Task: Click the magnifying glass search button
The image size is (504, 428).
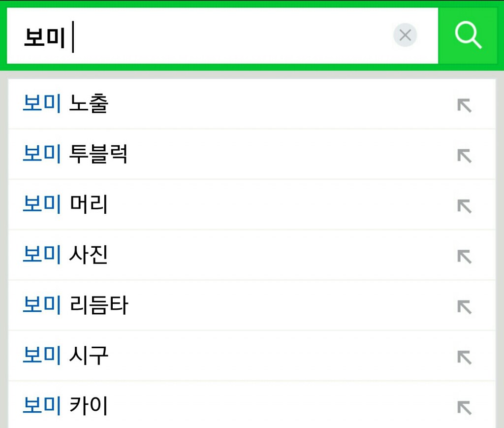Action: pyautogui.click(x=468, y=35)
